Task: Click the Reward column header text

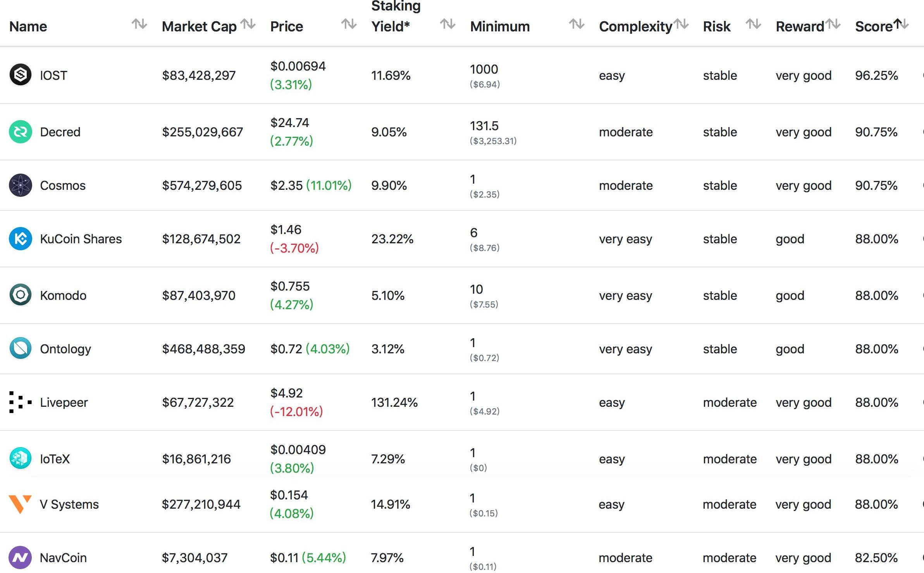Action: coord(800,26)
